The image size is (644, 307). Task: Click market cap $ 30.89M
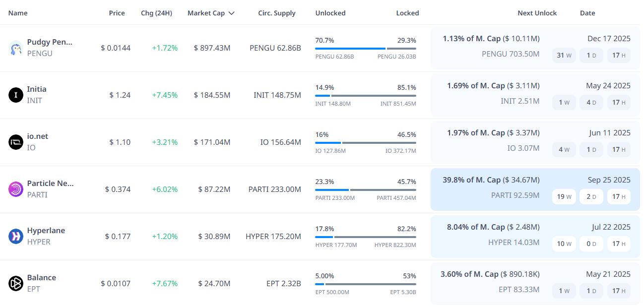pyautogui.click(x=214, y=237)
